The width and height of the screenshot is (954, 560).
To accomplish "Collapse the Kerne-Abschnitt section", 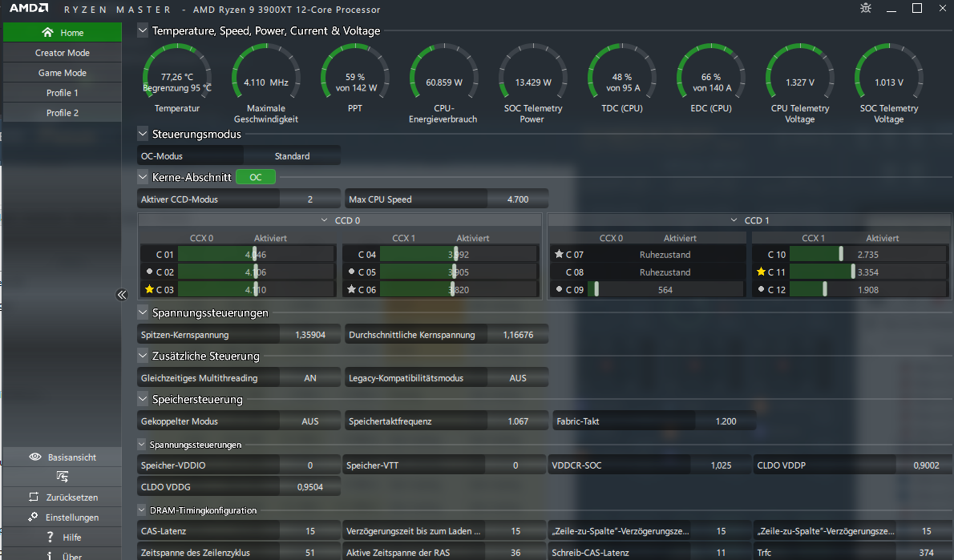I will click(143, 177).
